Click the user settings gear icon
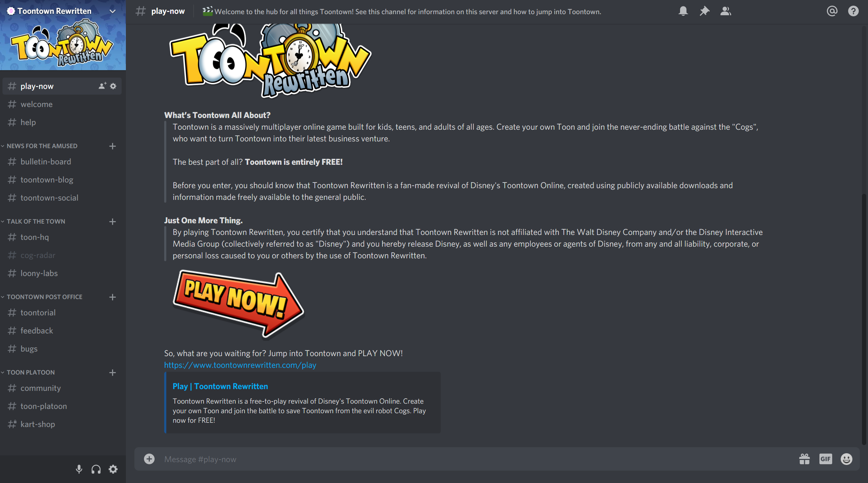The width and height of the screenshot is (868, 483). point(113,469)
